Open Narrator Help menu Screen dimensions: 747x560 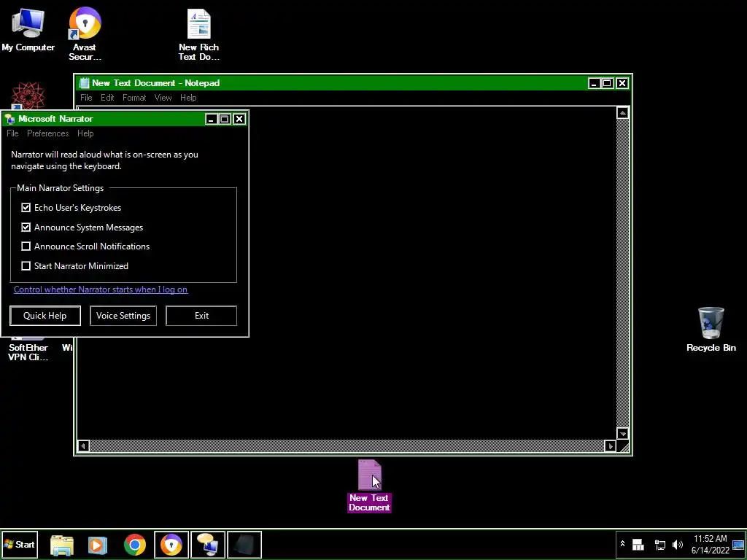pyautogui.click(x=85, y=133)
